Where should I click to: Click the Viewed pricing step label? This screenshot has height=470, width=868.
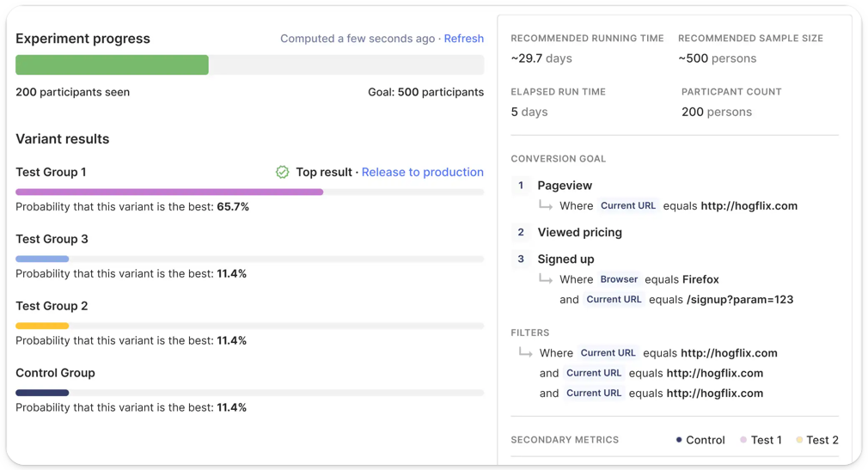(x=579, y=232)
